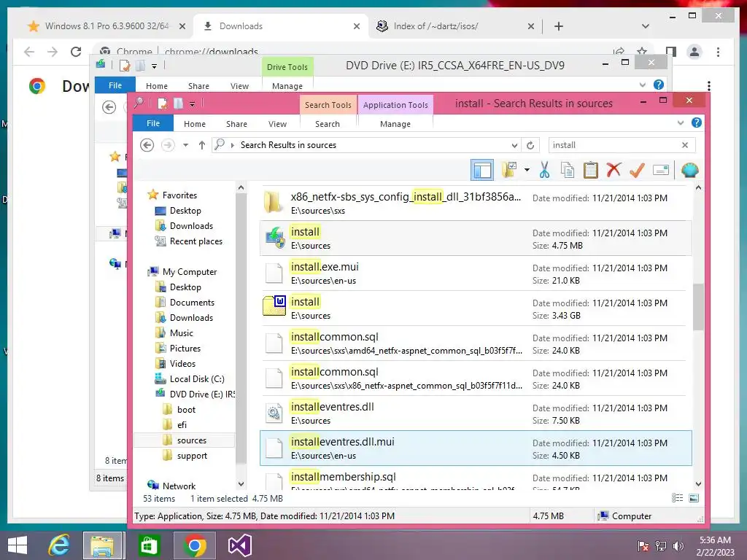Open Internet Explorer from taskbar

click(59, 545)
